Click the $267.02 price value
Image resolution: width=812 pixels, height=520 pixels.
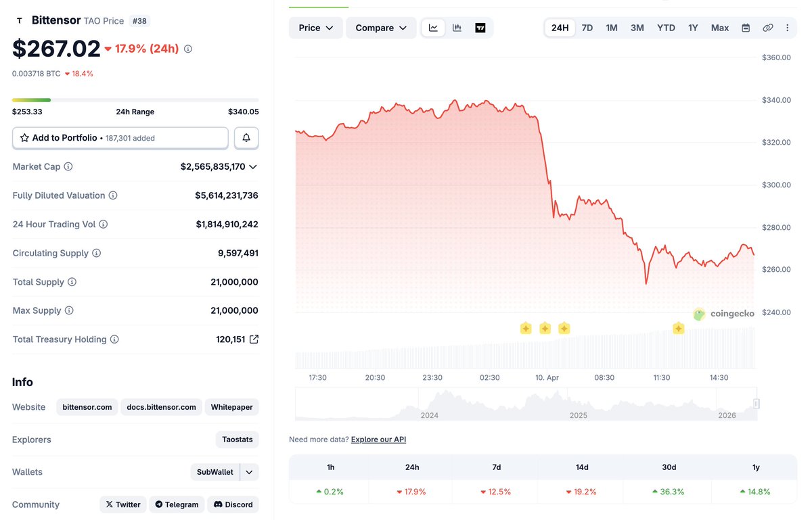55,49
